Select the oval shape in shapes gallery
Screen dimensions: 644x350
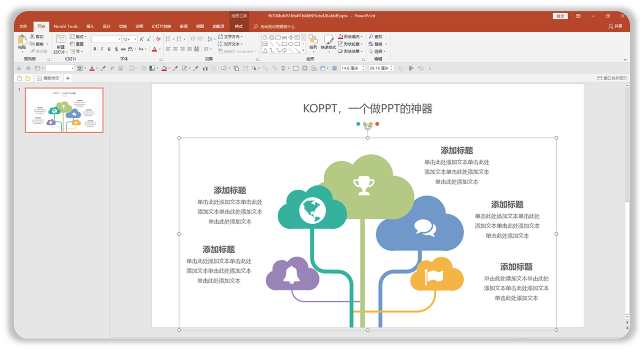tap(291, 44)
